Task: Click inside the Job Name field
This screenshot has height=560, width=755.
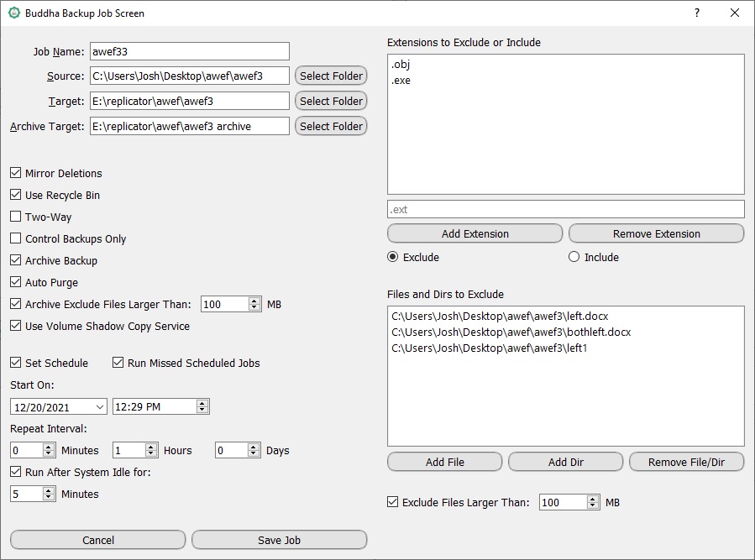Action: pyautogui.click(x=189, y=51)
